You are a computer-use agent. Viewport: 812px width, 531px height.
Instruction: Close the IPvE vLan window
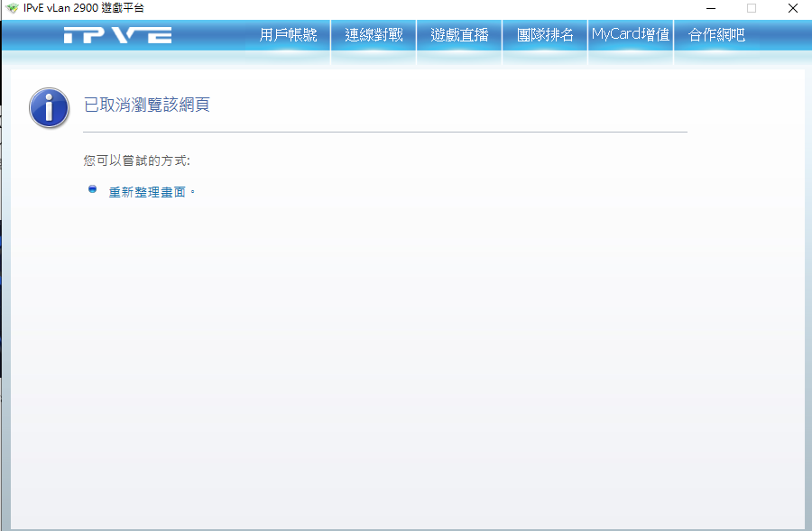click(x=793, y=8)
